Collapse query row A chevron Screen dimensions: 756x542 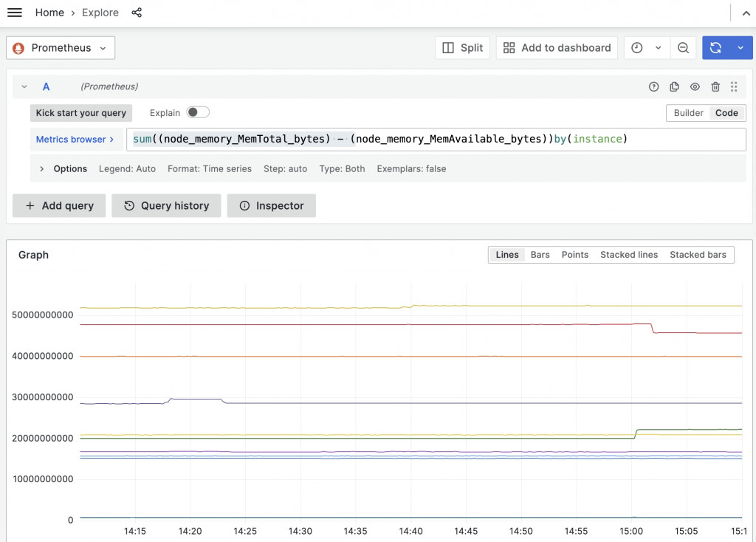coord(24,87)
